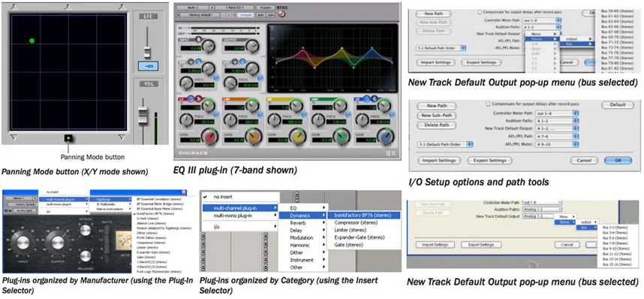Screen dimensions: 644x299
Task: Open 5.1 Default Path Order dropdown in I/O Setup options
Action: coord(445,144)
